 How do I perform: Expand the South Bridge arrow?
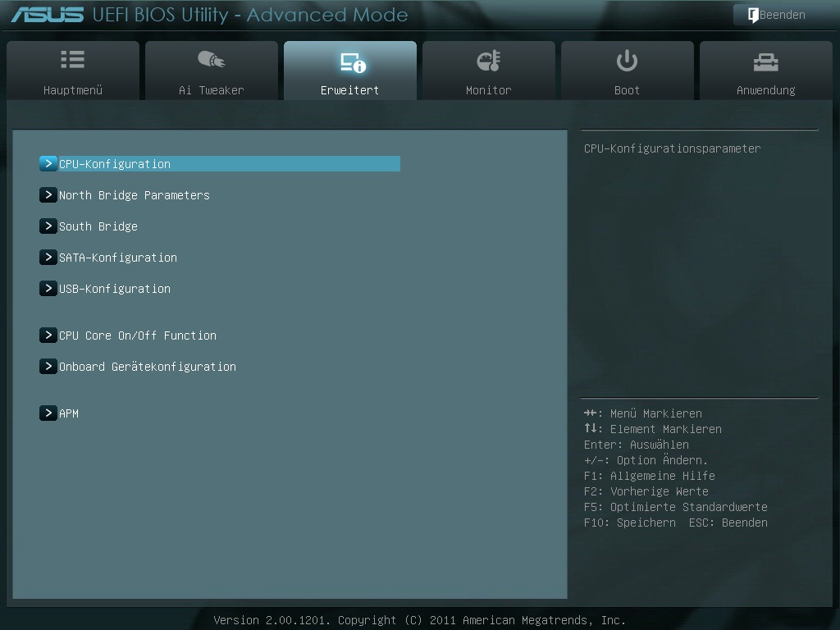coord(48,226)
